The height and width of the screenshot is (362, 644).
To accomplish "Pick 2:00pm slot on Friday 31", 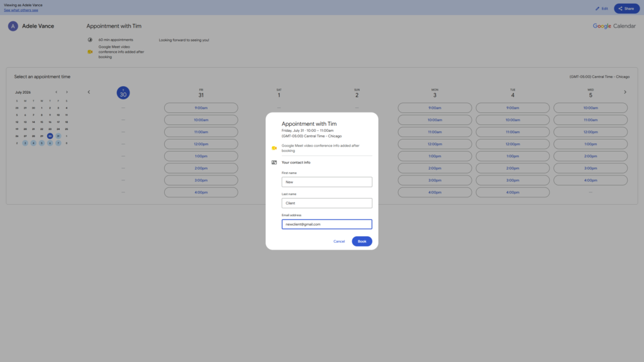I will coord(201,168).
